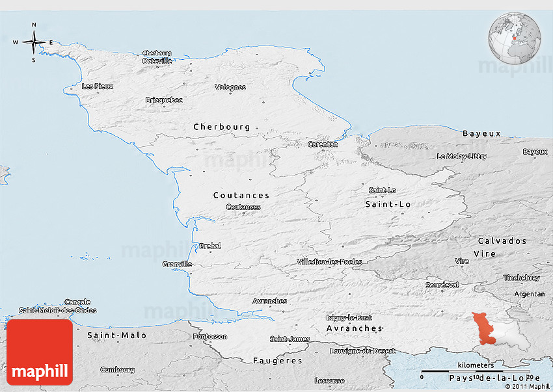Select the Saint James label
Screen dimensions: 553x392
coord(290,339)
